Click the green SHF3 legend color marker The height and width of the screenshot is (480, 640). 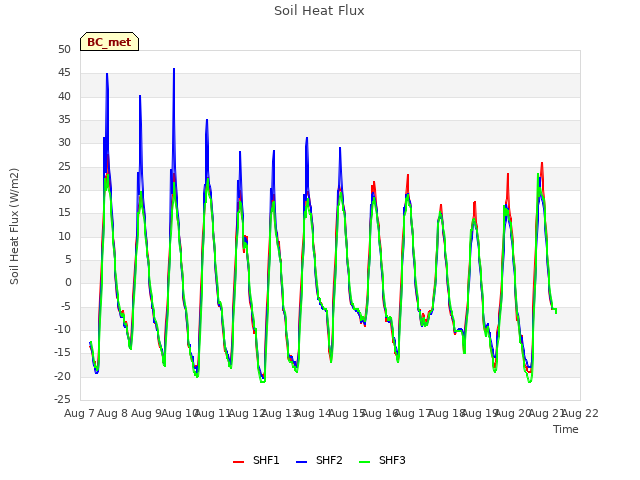(364, 462)
